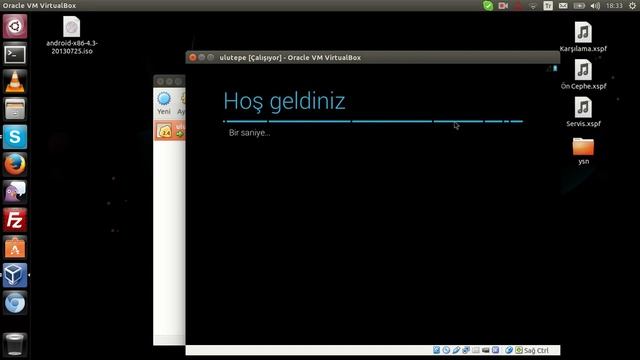Select the android-x86-4.3 iso file on desktop
This screenshot has width=640, height=360.
coord(72,36)
